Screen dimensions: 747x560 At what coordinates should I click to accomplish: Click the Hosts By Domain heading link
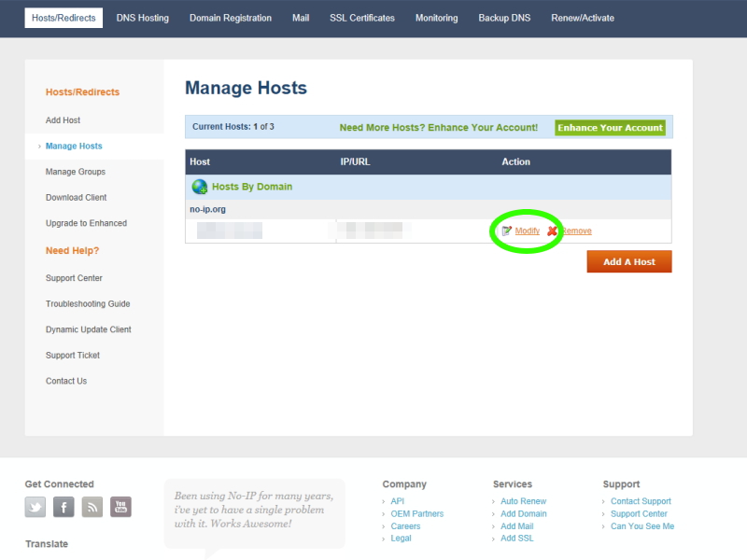click(252, 187)
